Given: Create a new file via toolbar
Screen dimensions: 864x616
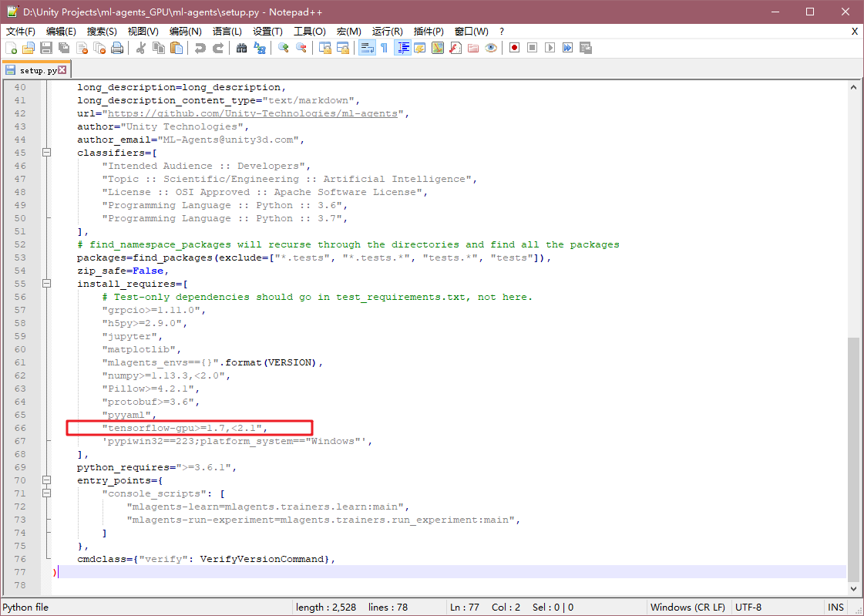Looking at the screenshot, I should tap(11, 48).
